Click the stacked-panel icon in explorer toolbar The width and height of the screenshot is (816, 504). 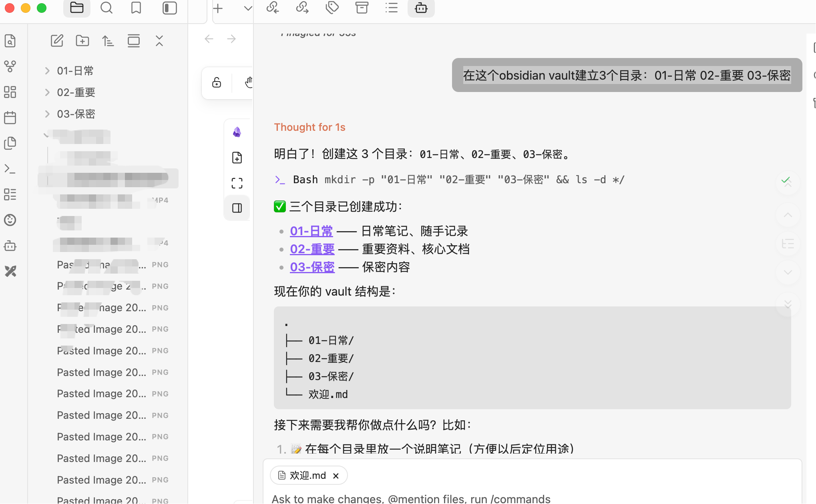pos(134,41)
